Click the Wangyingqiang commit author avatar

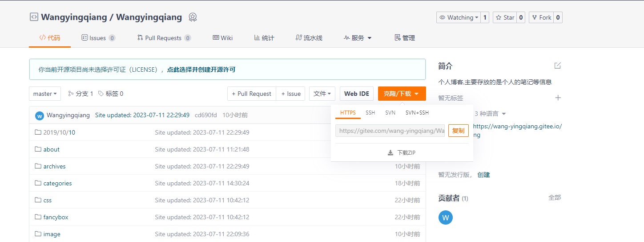click(x=40, y=115)
